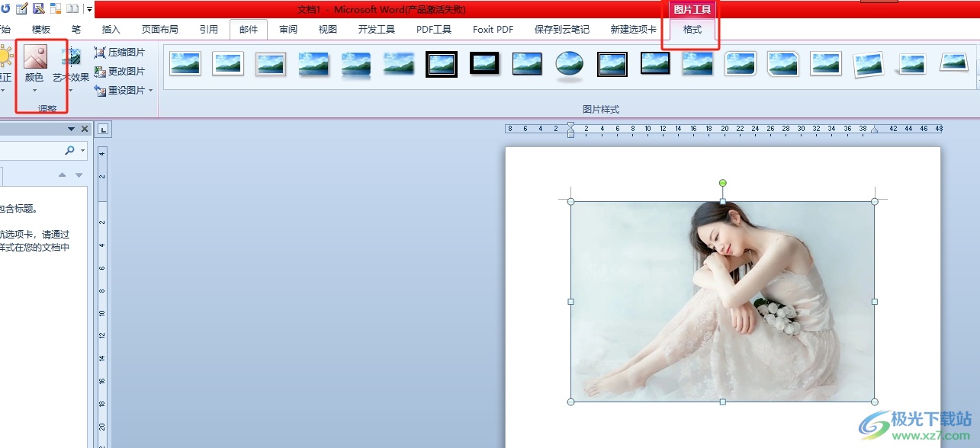
Task: Open the 审阅 Review tab
Action: point(288,30)
